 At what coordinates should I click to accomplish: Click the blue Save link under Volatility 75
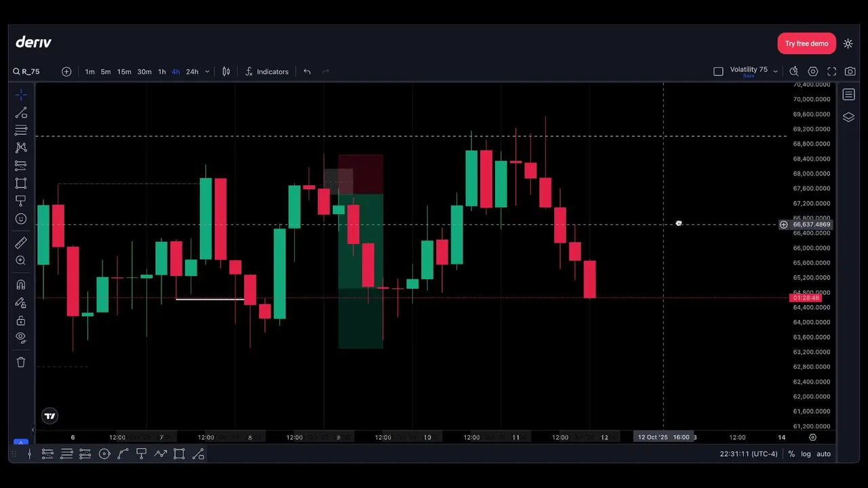point(749,76)
